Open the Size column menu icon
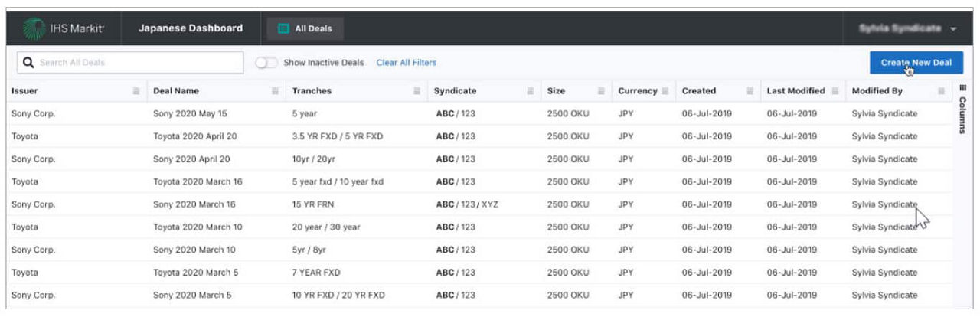 [601, 91]
